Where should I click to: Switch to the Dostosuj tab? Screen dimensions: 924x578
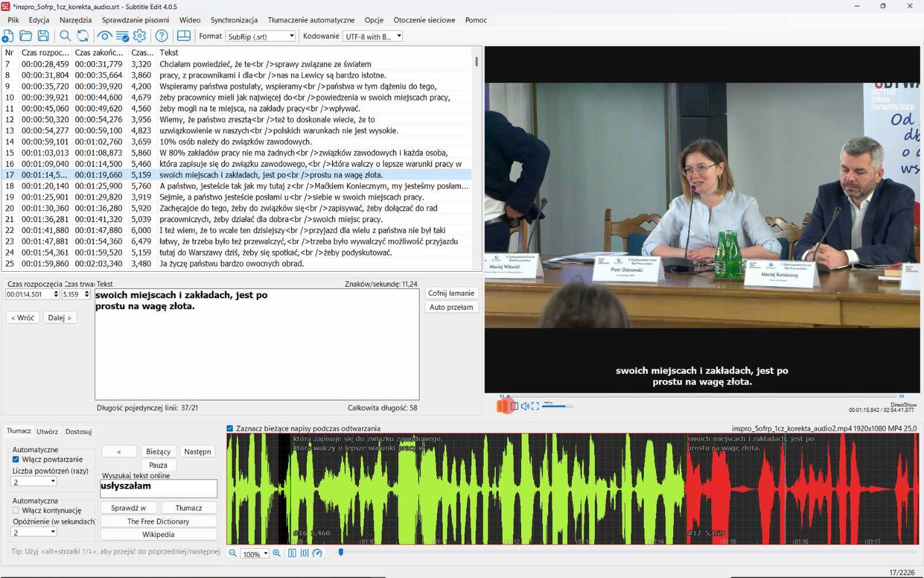(79, 431)
